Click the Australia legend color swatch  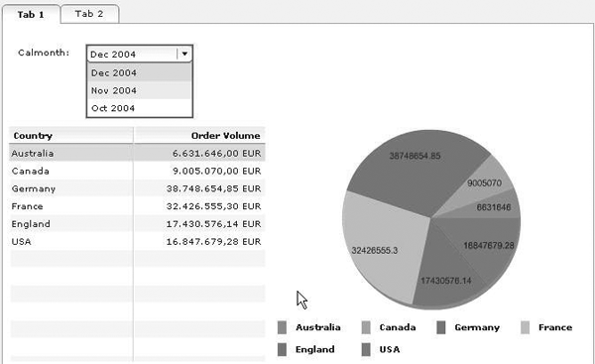coord(282,327)
